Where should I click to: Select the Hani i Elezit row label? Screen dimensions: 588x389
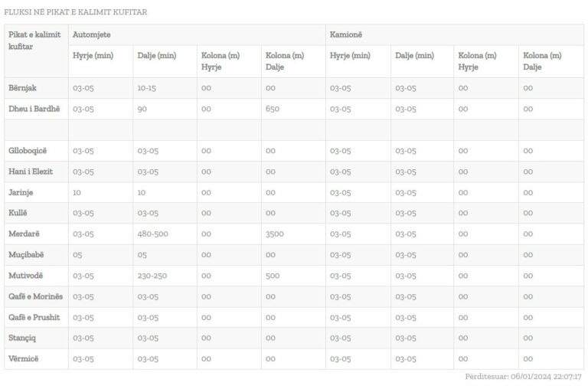(30, 172)
